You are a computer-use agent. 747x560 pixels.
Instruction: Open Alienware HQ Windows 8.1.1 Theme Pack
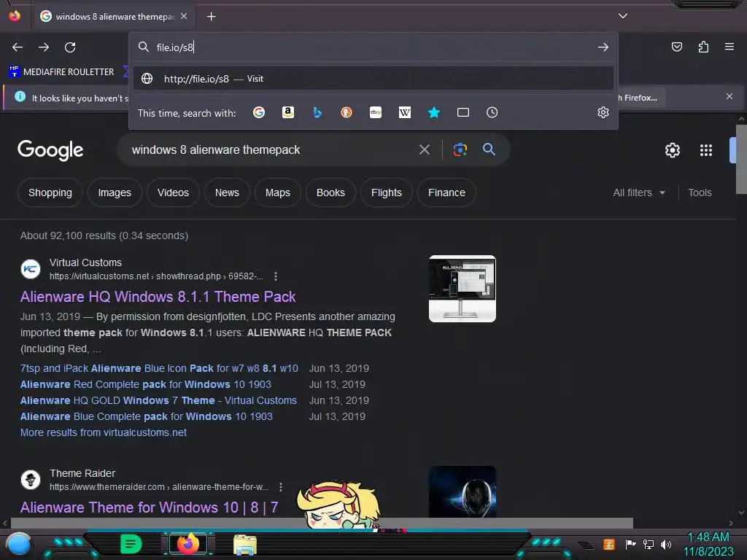coord(158,297)
